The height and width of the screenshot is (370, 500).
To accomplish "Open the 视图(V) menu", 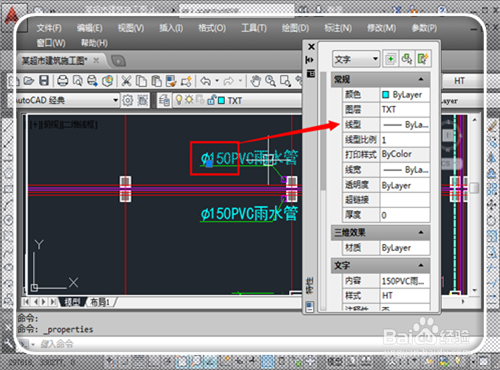I will (x=131, y=28).
